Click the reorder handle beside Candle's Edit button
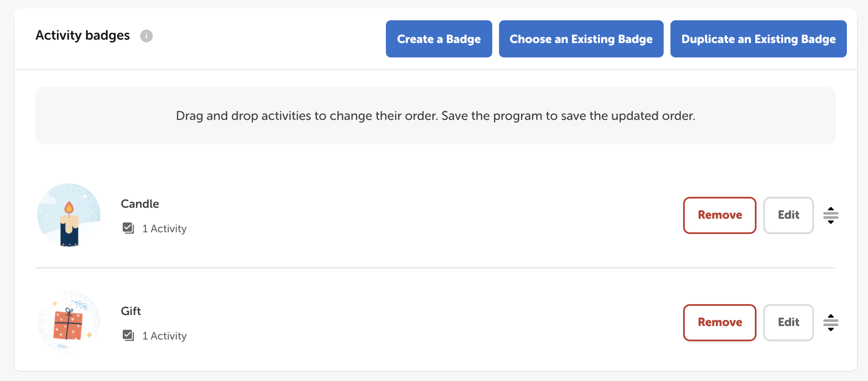Image resolution: width=868 pixels, height=381 pixels. tap(830, 215)
